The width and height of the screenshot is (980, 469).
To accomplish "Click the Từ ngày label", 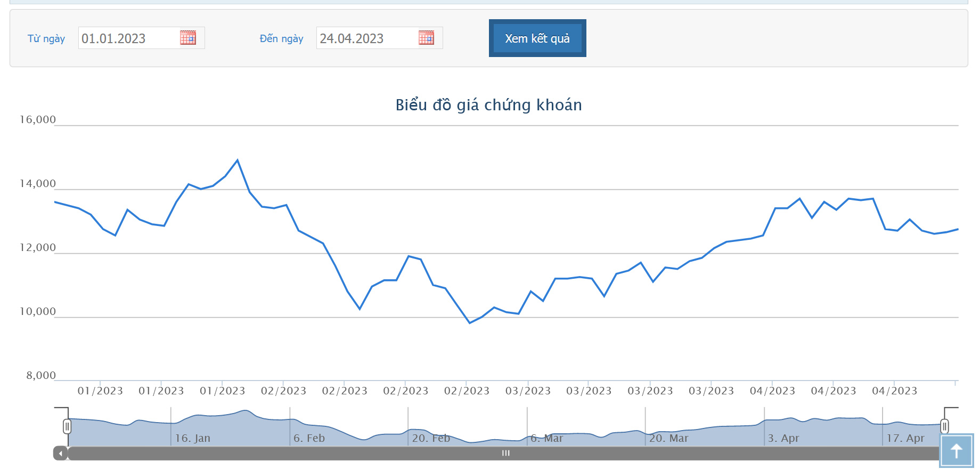I will tap(46, 39).
